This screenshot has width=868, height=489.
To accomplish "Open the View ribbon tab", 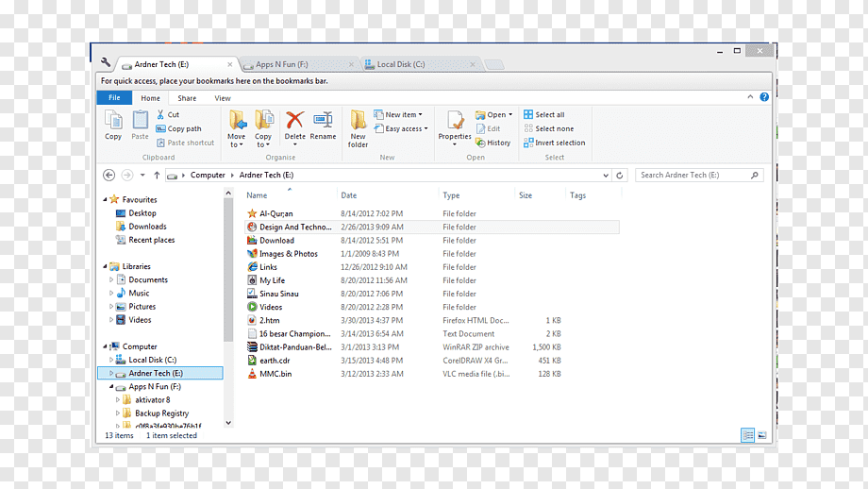I will click(223, 98).
